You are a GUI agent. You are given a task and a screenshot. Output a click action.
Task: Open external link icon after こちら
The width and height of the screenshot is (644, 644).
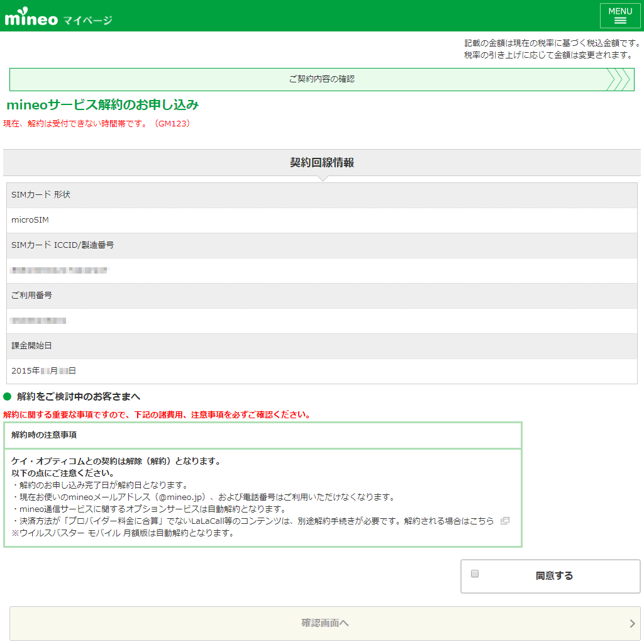(505, 521)
